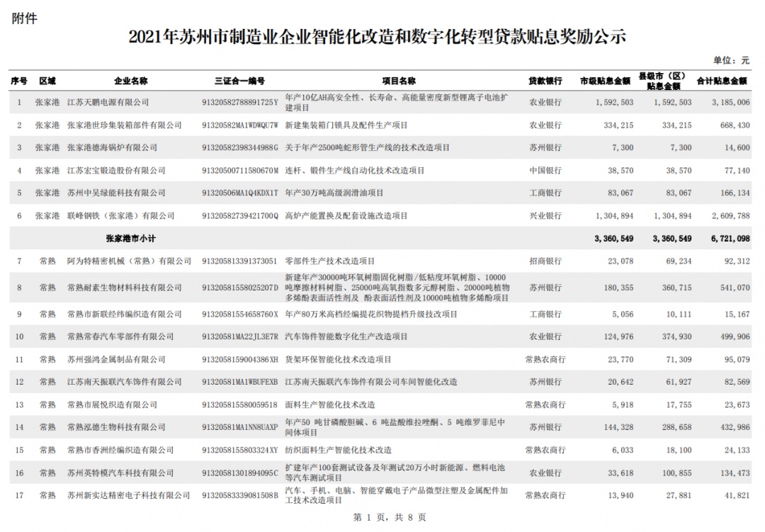
Task: Click total amount '41,821'
Action: coord(737,495)
